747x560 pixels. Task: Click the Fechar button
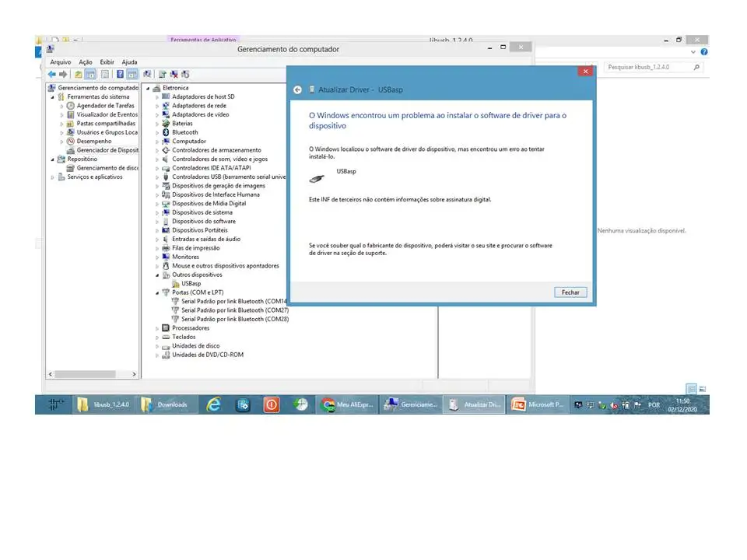click(x=570, y=292)
